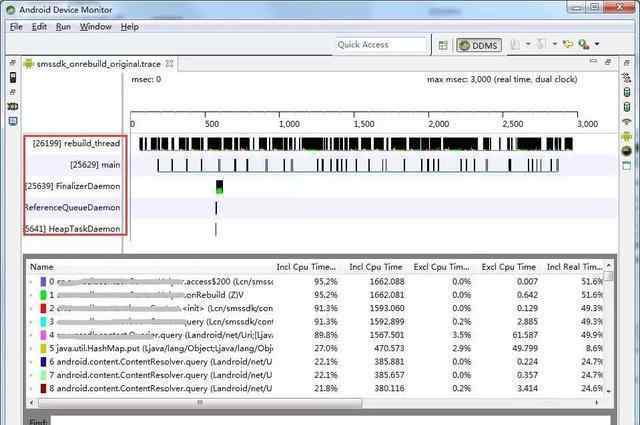The image size is (640, 425).
Task: Open the upper green cylinder Heap icon
Action: coord(627,92)
